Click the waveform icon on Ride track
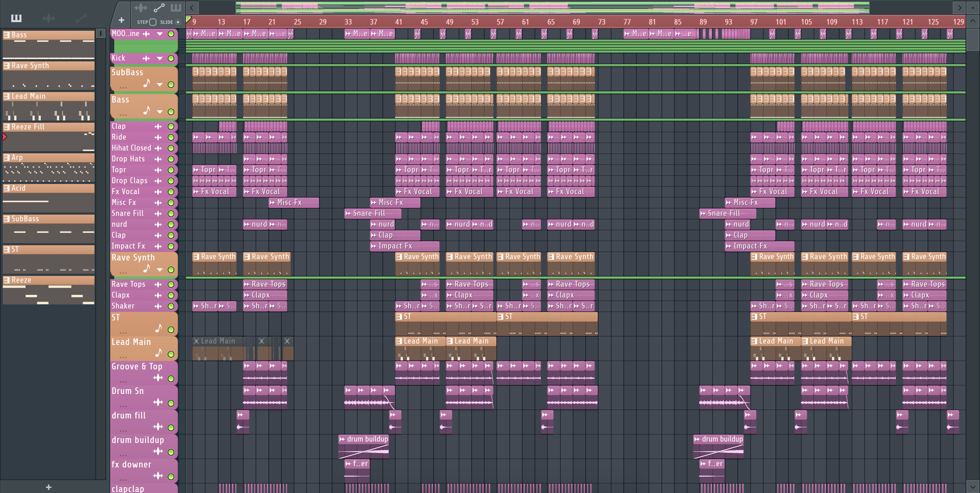Viewport: 980px width, 493px height. click(158, 137)
